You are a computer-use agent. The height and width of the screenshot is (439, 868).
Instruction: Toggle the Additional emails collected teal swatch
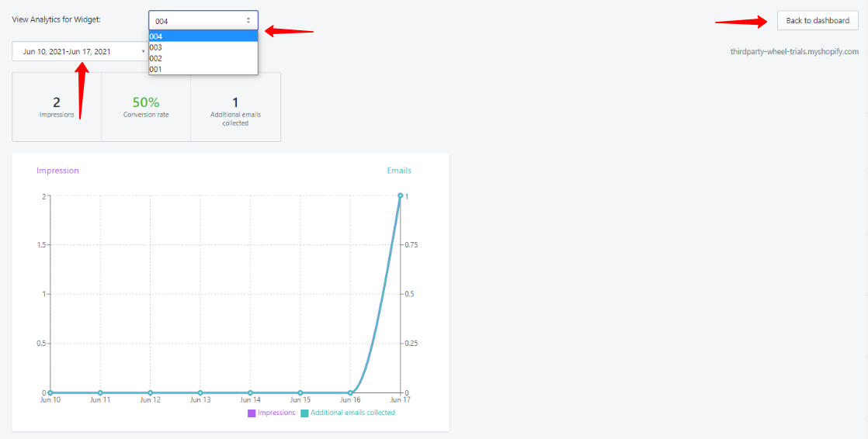click(304, 413)
